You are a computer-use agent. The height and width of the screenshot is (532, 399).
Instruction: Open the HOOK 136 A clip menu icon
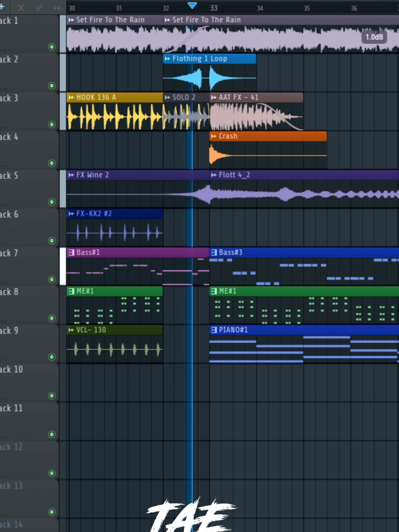pyautogui.click(x=71, y=98)
